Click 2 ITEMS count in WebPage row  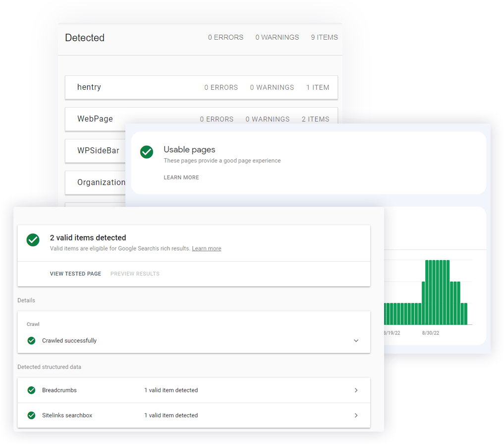pyautogui.click(x=315, y=119)
